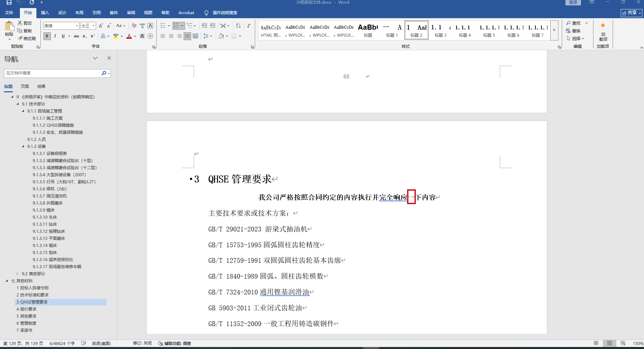Image resolution: width=644 pixels, height=349 pixels.
Task: Click the Paste (粘贴) clipboard icon
Action: click(x=9, y=26)
